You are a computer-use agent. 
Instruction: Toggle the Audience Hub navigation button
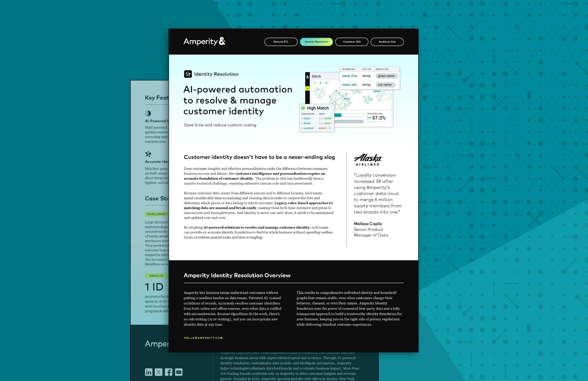coord(387,42)
